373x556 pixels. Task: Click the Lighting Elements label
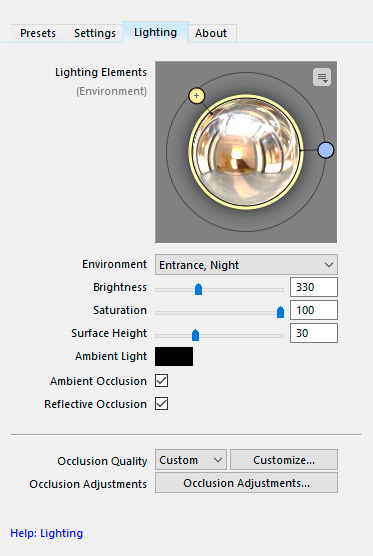click(101, 72)
